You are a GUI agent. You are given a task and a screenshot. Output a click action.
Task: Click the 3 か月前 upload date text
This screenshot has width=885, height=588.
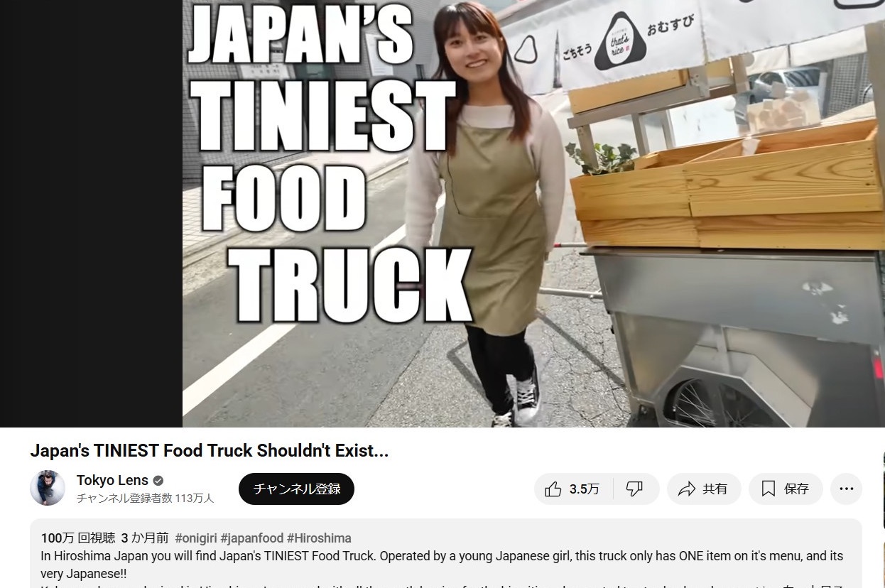coord(145,538)
